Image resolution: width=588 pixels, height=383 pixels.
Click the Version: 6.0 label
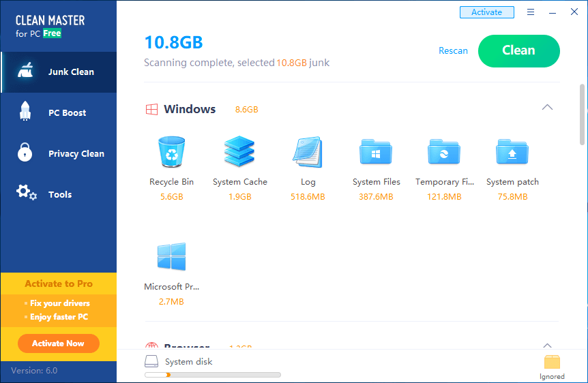pos(34,371)
